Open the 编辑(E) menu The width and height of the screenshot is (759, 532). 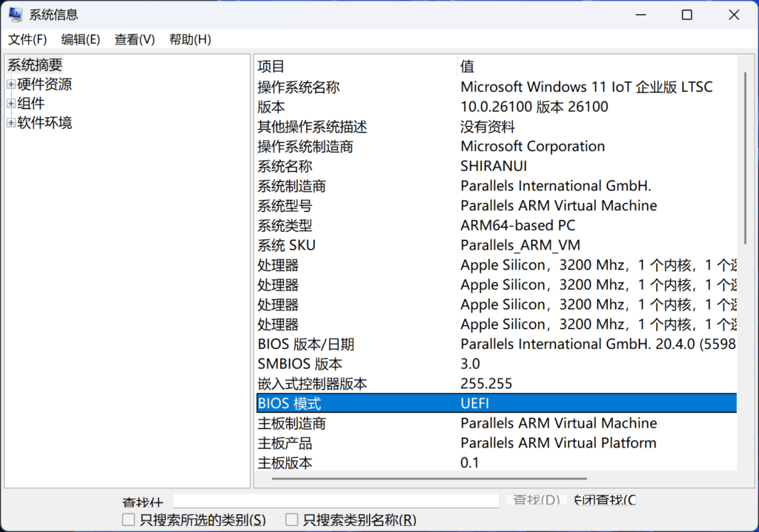(80, 39)
